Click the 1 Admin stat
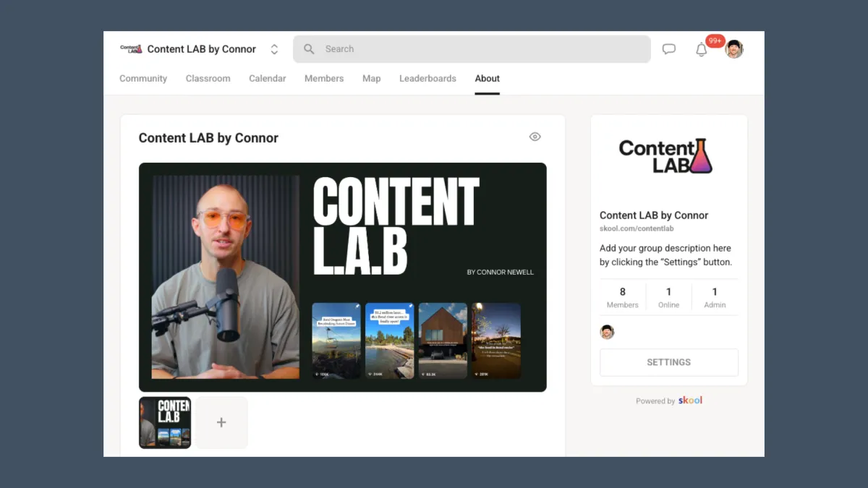 [x=715, y=297]
